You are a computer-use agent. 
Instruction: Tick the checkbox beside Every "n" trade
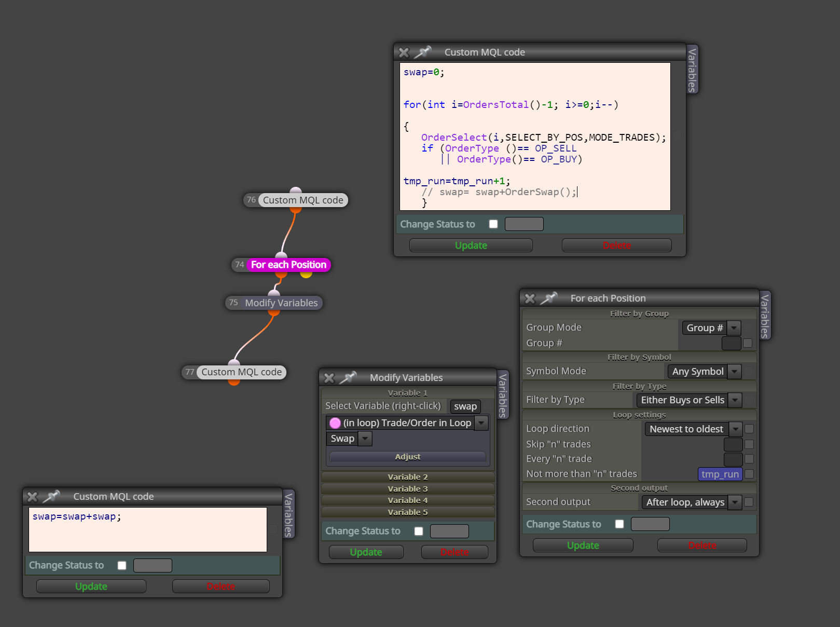click(749, 459)
